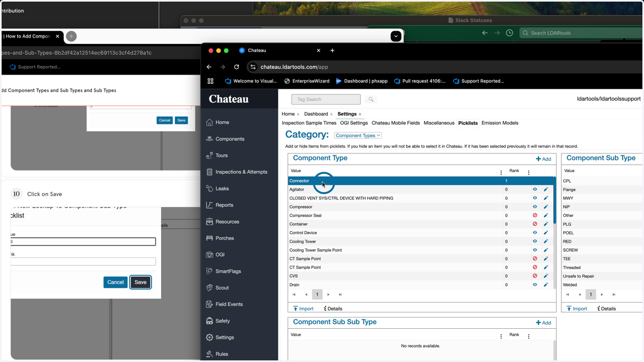Open Components in the sidebar
The width and height of the screenshot is (644, 362).
[225, 139]
